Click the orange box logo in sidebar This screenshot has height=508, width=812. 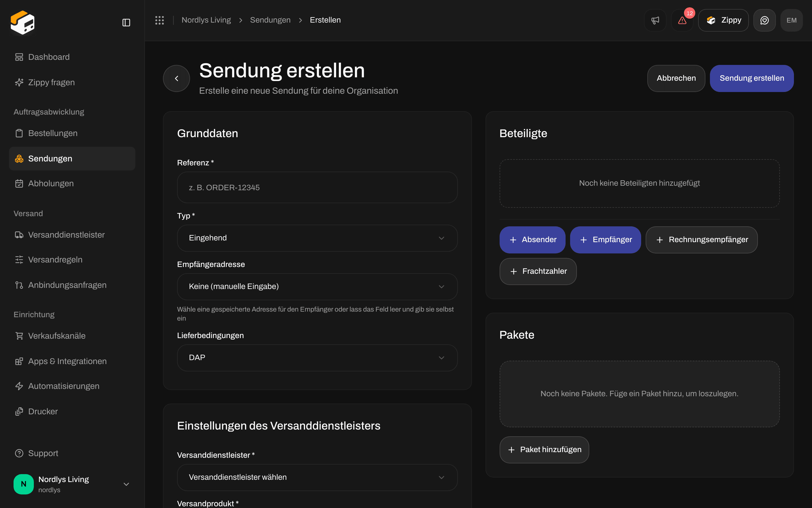[23, 22]
